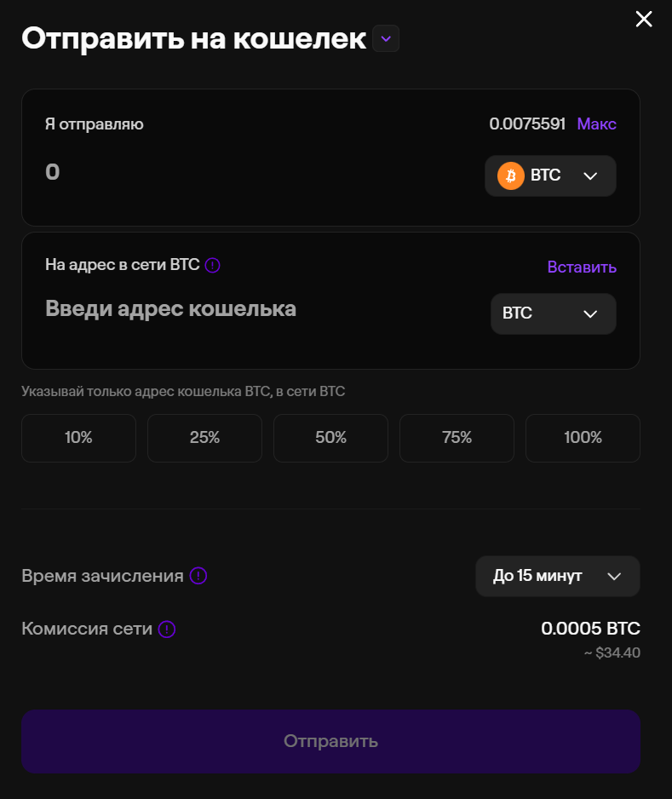Open the BTC network selector dropdown
The image size is (672, 799).
553,313
